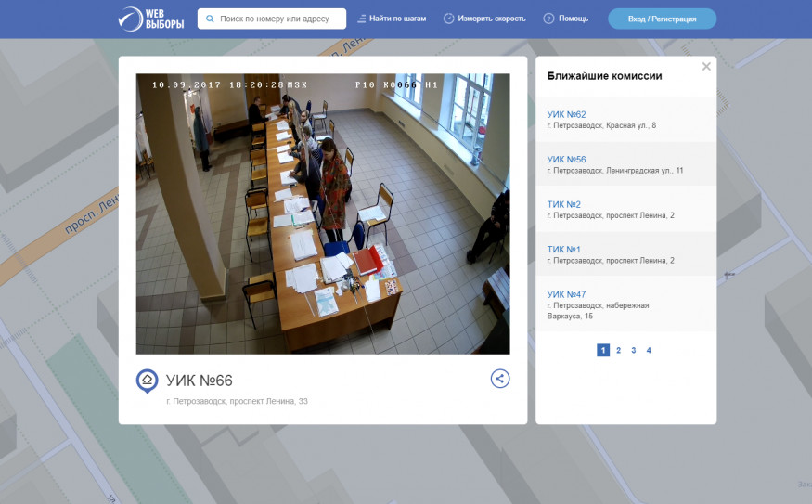Screen dimensions: 812x504
Task: Open Измерить скорость menu item
Action: (491, 19)
